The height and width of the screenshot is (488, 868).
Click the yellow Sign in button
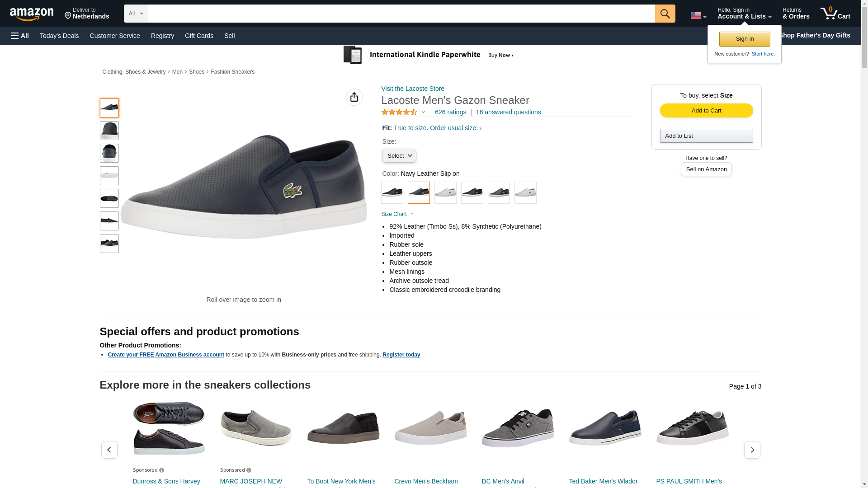pos(745,39)
